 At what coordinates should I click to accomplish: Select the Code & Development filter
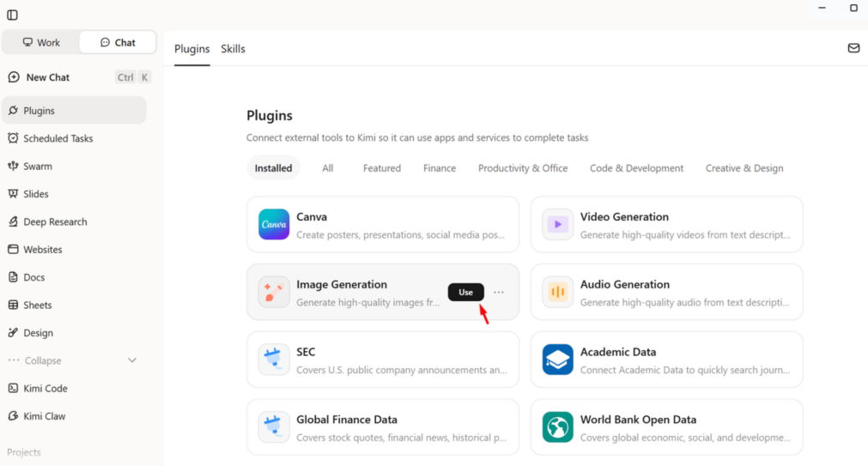[x=636, y=168]
